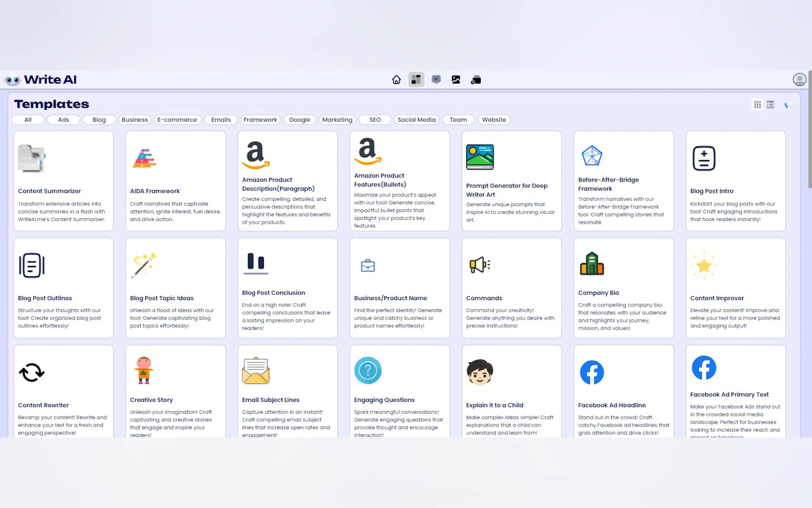Click the Facebook Ad Headline icon
812x508 pixels.
(x=591, y=372)
